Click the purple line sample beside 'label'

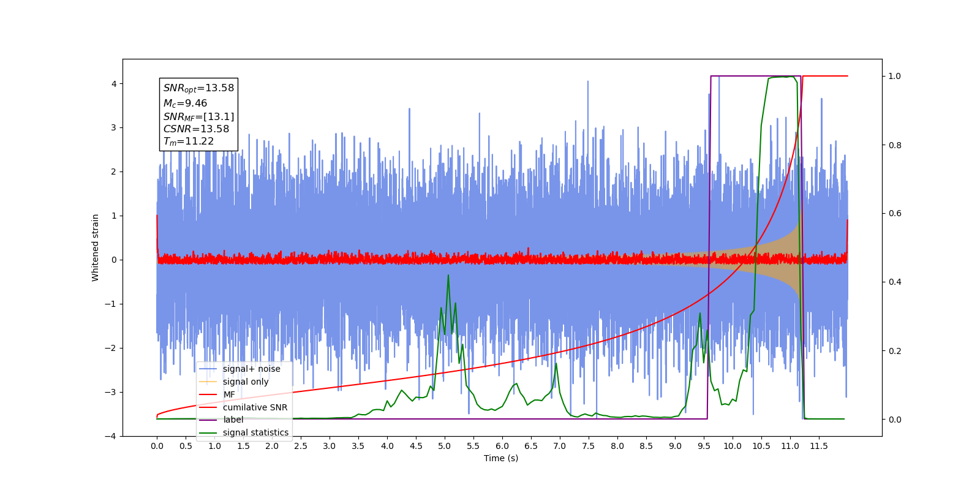[208, 420]
